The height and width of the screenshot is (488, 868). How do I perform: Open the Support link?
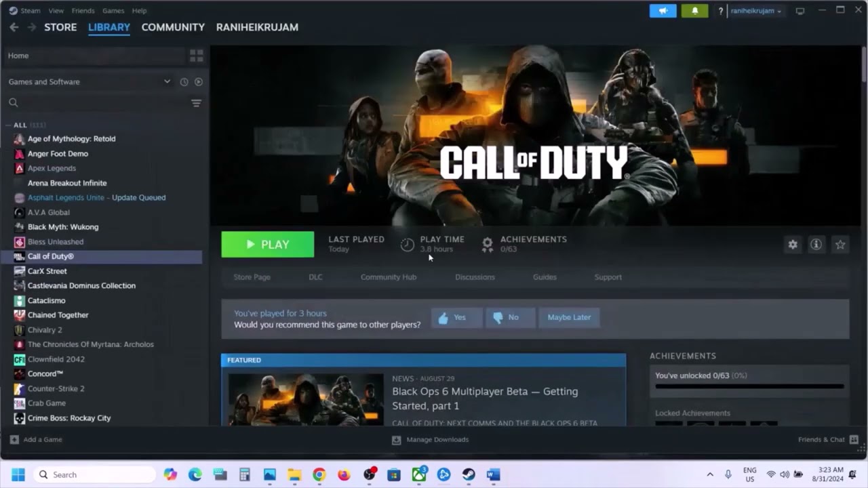pos(608,277)
